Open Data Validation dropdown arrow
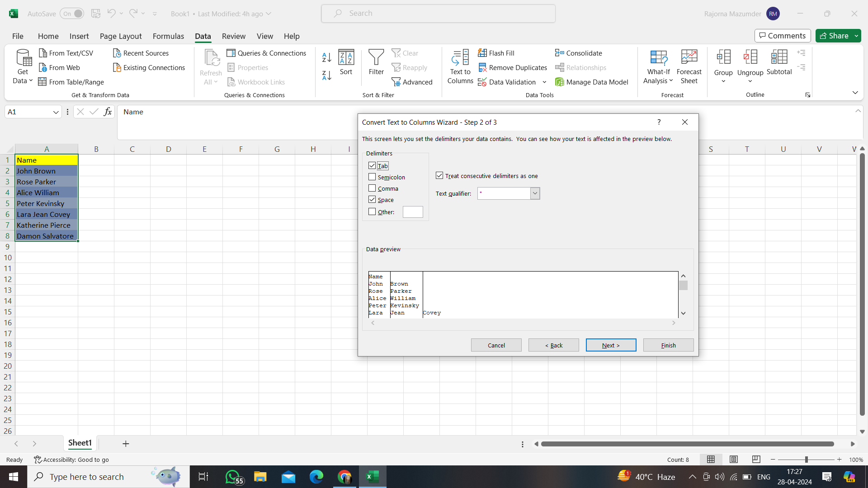 544,82
